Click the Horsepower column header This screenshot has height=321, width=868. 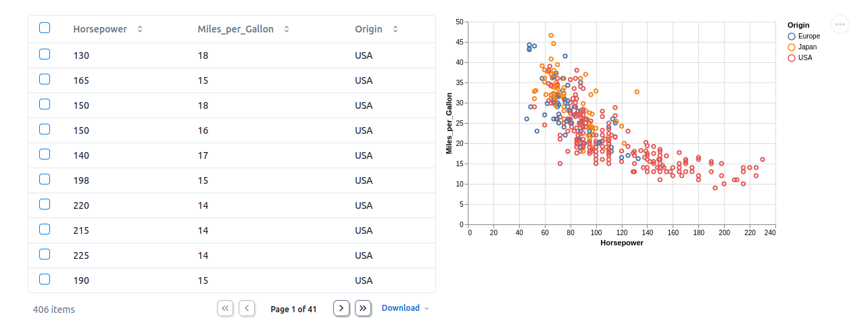click(x=100, y=29)
